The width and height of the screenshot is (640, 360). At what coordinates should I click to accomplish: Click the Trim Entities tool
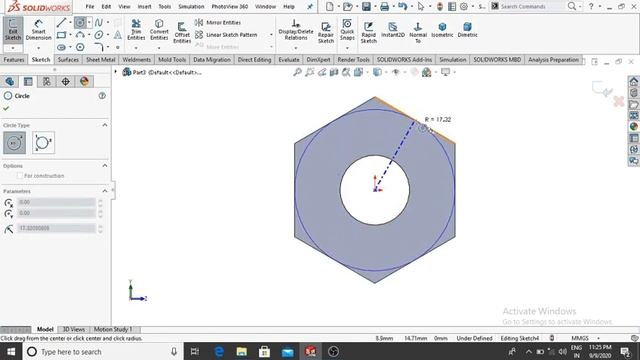pyautogui.click(x=136, y=30)
